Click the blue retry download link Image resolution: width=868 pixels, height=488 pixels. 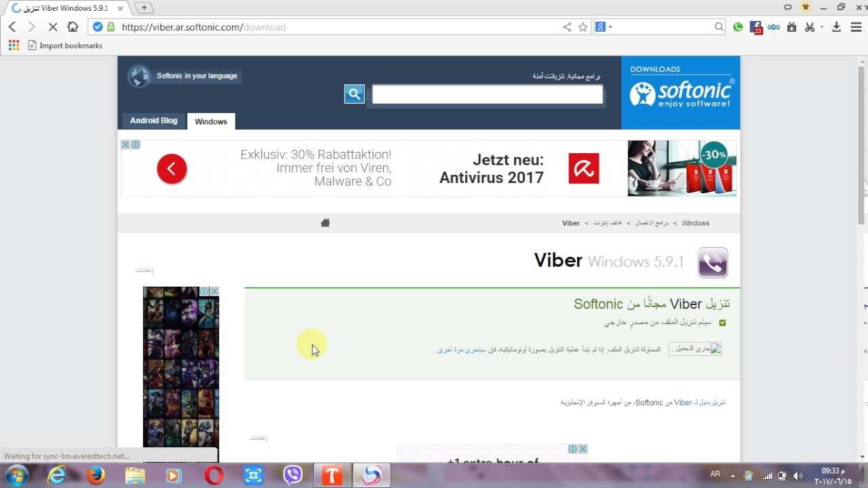462,350
